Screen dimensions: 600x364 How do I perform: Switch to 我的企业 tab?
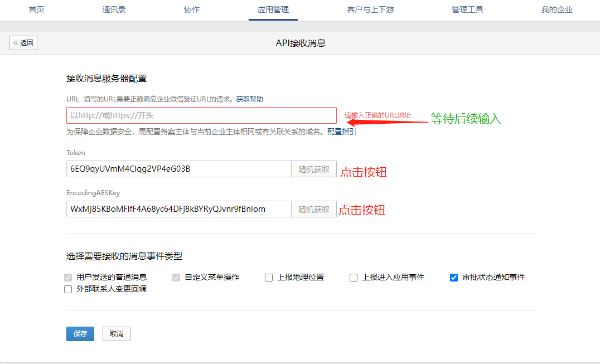click(x=557, y=9)
